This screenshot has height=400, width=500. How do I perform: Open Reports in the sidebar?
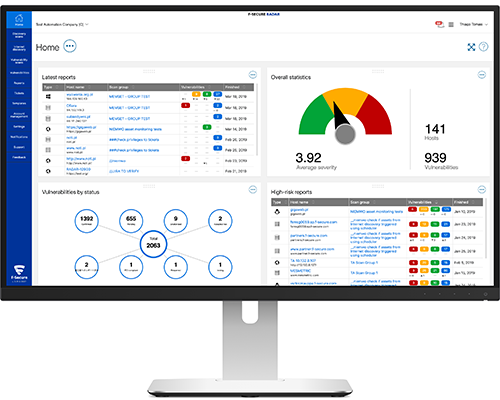[x=19, y=83]
